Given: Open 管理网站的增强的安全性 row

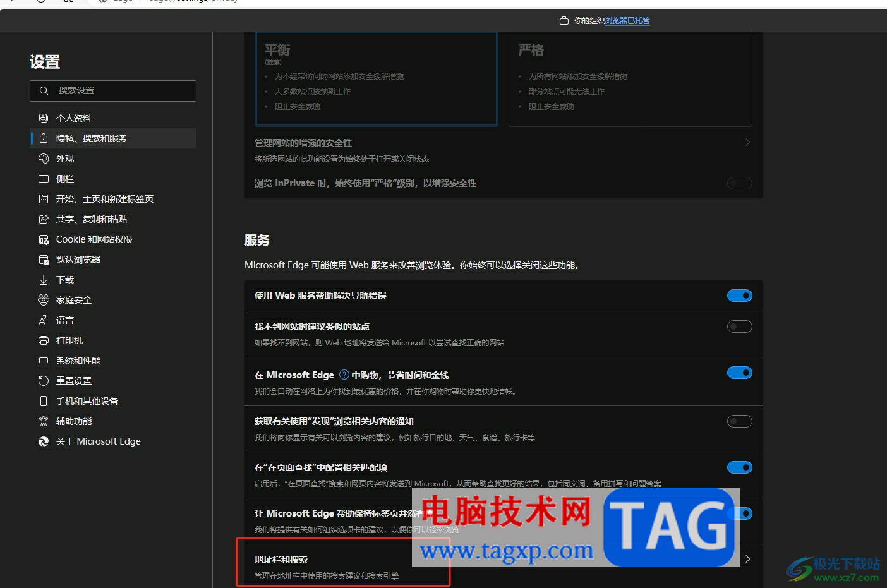Looking at the screenshot, I should tap(504, 150).
